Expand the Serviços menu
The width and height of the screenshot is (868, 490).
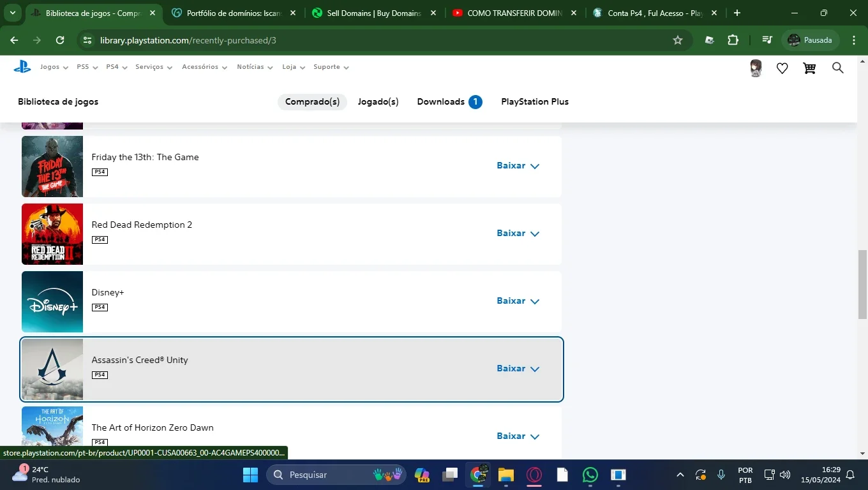pyautogui.click(x=154, y=67)
